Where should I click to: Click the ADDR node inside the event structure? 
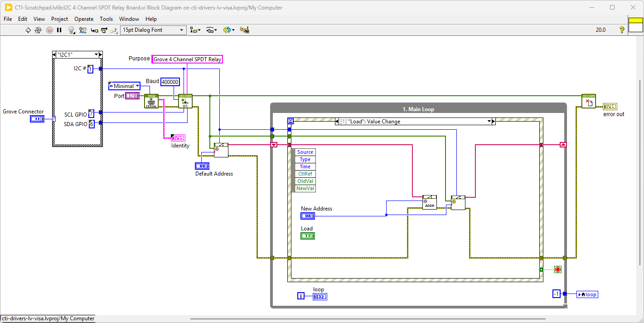pos(429,202)
